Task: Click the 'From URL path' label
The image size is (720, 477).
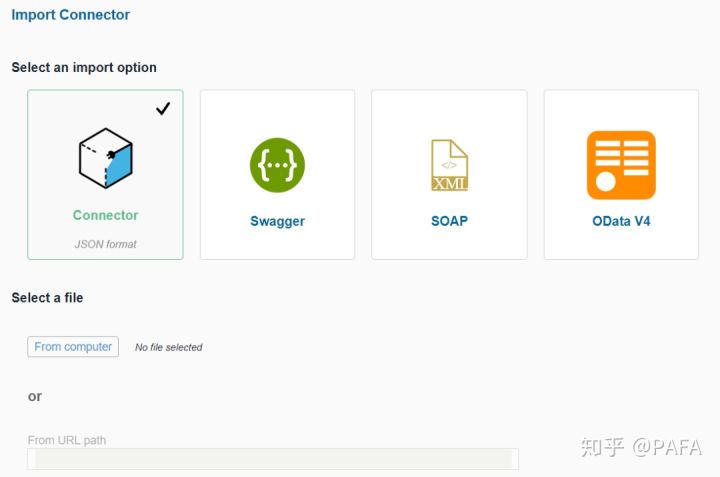Action: (x=66, y=440)
